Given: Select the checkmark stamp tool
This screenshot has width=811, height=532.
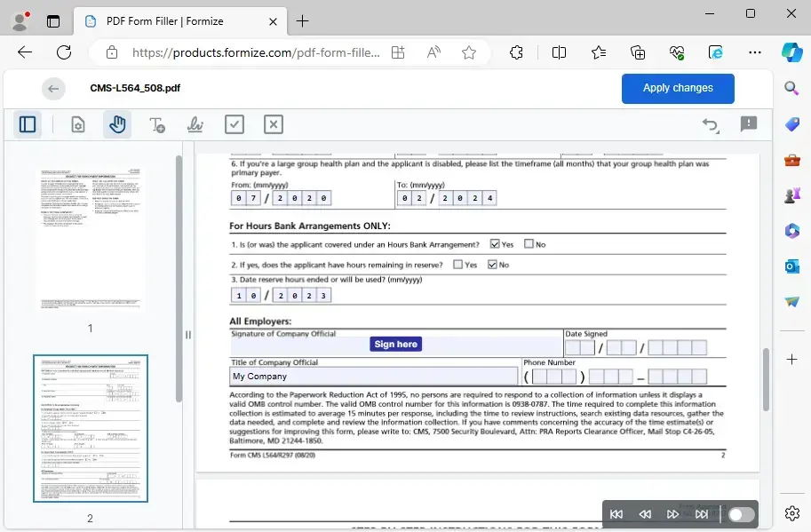Looking at the screenshot, I should coord(235,124).
